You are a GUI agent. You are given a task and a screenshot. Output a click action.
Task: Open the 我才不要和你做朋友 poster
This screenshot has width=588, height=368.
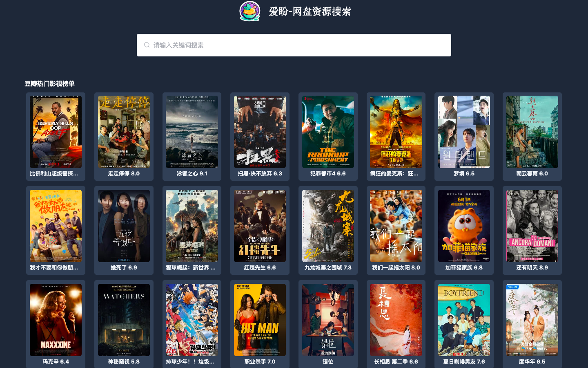click(56, 226)
